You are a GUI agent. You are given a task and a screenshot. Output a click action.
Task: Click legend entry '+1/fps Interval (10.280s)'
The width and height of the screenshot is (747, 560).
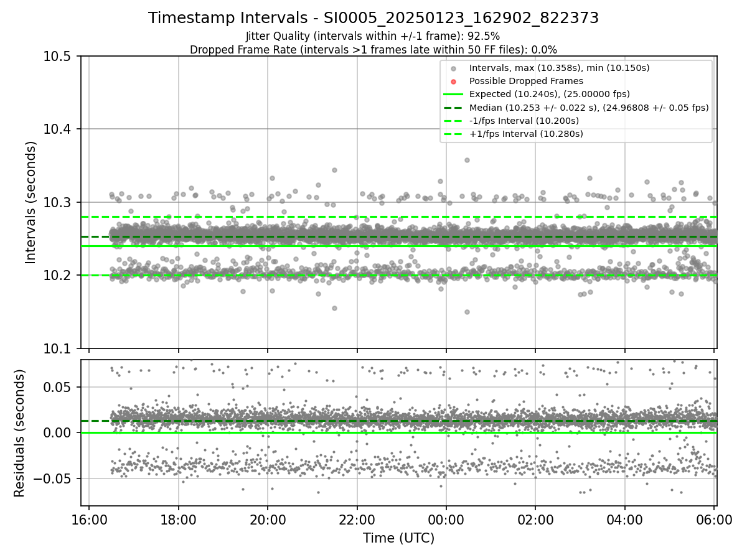(x=526, y=134)
